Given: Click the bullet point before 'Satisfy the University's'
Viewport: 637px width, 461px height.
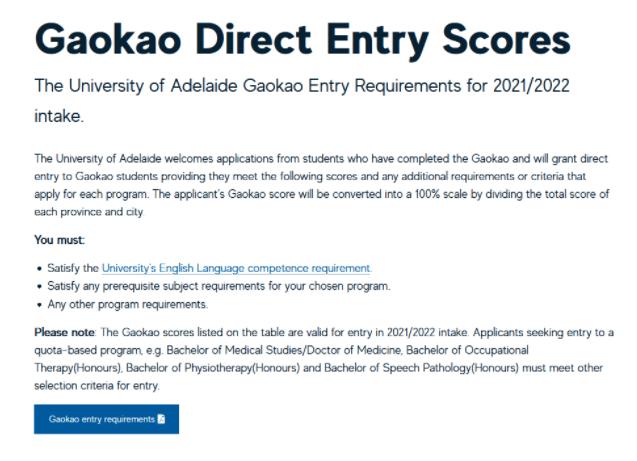Looking at the screenshot, I should [37, 268].
